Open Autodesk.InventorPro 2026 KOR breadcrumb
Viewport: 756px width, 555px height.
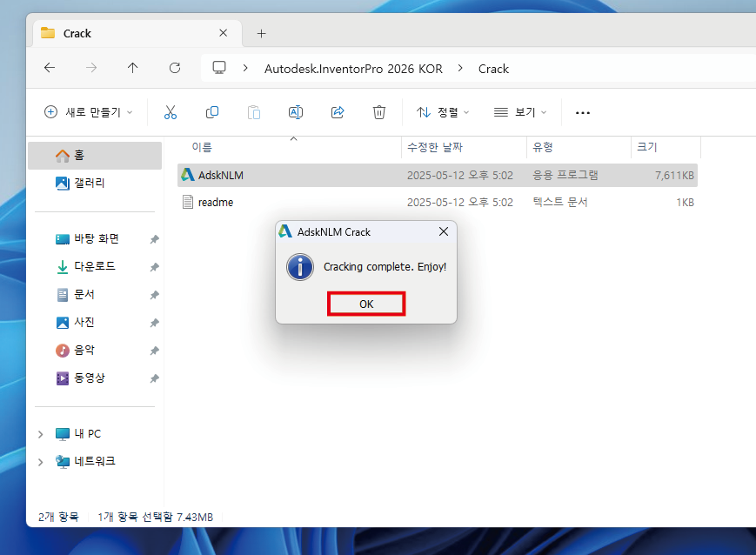[x=353, y=69]
